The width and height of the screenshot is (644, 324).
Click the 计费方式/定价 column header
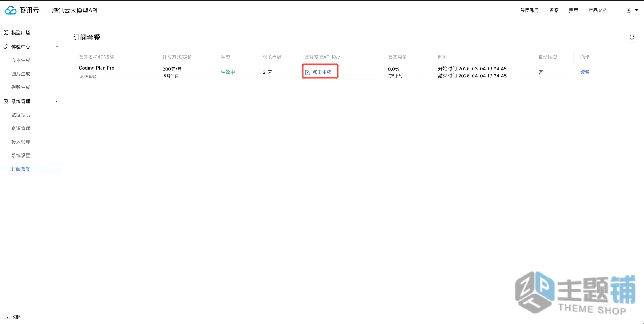[177, 57]
